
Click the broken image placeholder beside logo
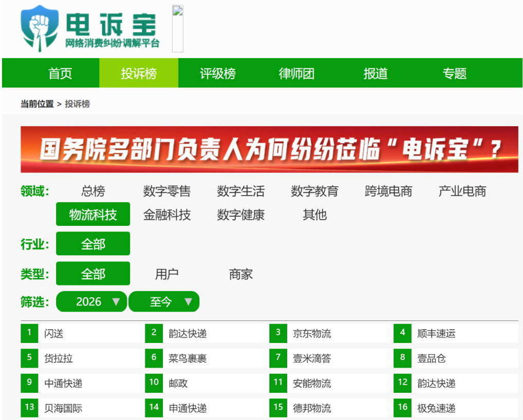[177, 29]
